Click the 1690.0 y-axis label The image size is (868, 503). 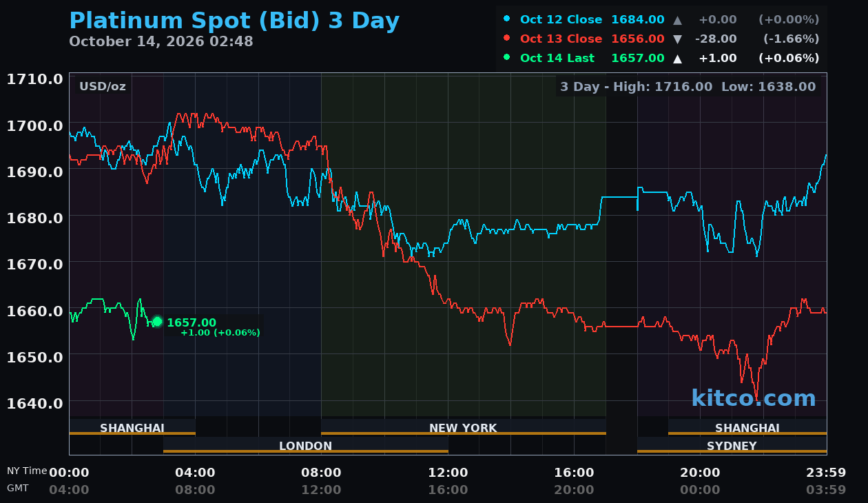point(35,171)
